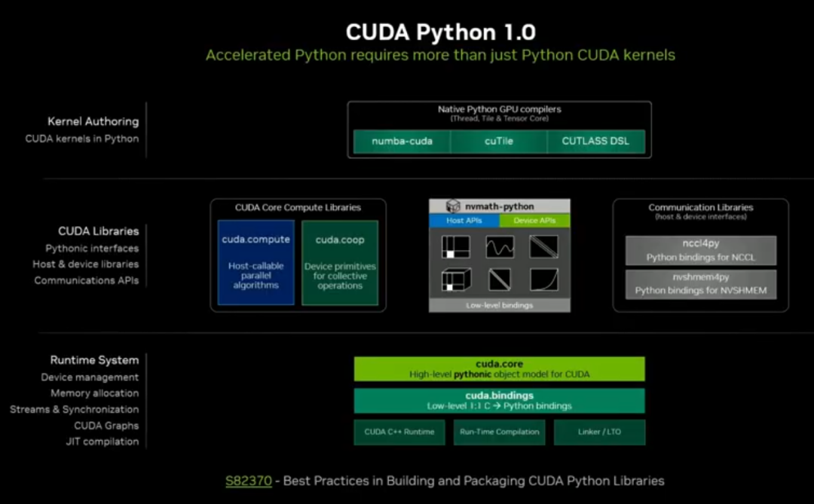The image size is (814, 504).
Task: Click "Host & device libraries" text
Action: (86, 264)
